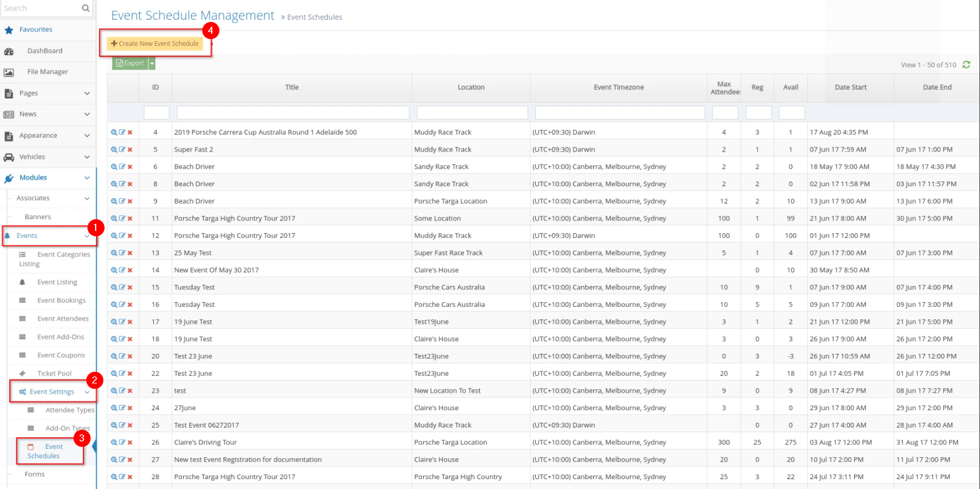Edit the Claire's Driving Tour event row
980x489 pixels.
[x=122, y=443]
